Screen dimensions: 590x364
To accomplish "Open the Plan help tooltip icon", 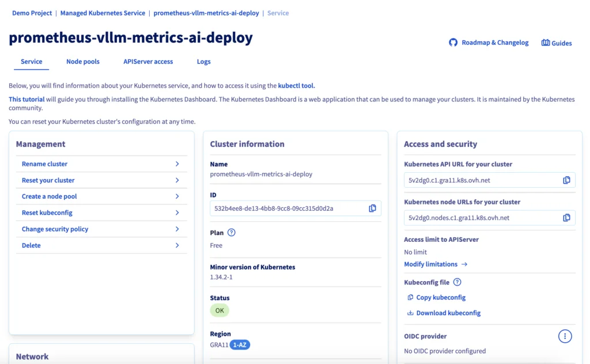I will pos(230,233).
